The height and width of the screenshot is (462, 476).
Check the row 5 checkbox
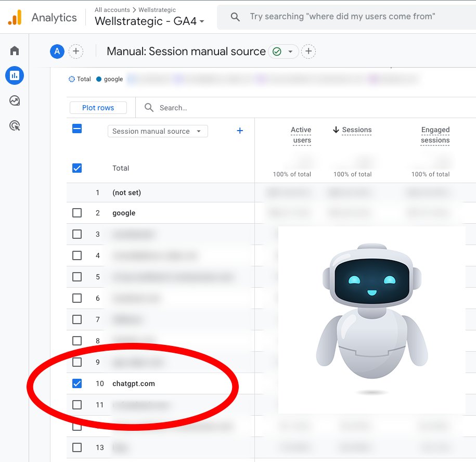77,277
